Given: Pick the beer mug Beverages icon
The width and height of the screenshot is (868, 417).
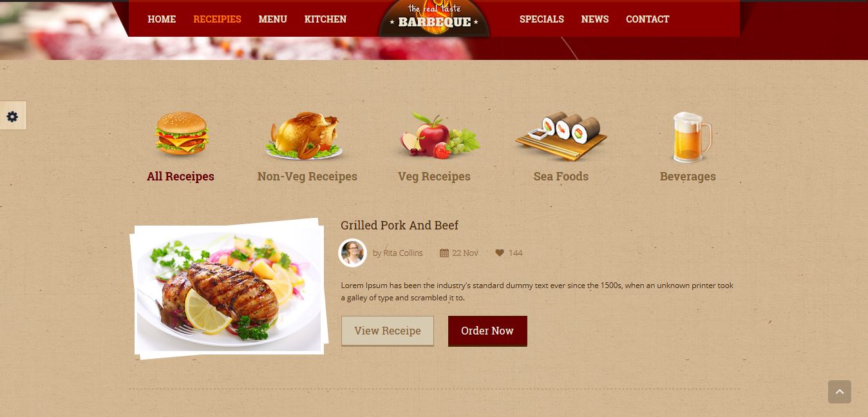Looking at the screenshot, I should tap(692, 137).
